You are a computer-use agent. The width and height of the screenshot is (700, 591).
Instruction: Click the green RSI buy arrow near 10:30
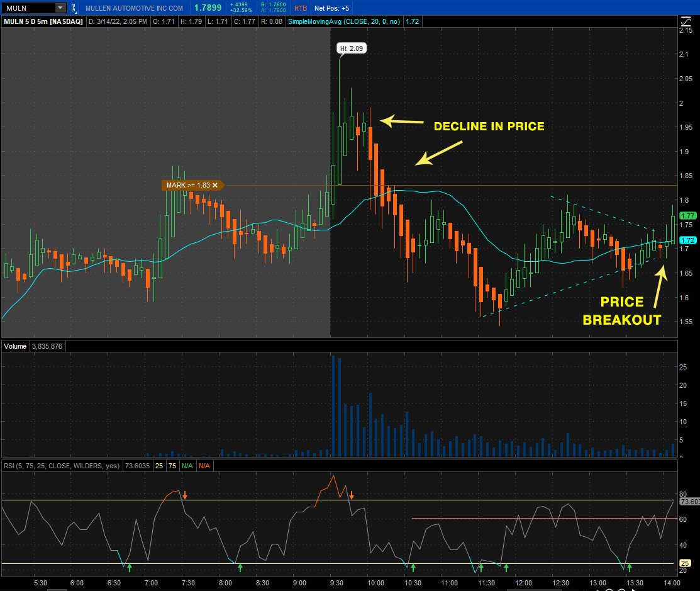click(x=413, y=568)
